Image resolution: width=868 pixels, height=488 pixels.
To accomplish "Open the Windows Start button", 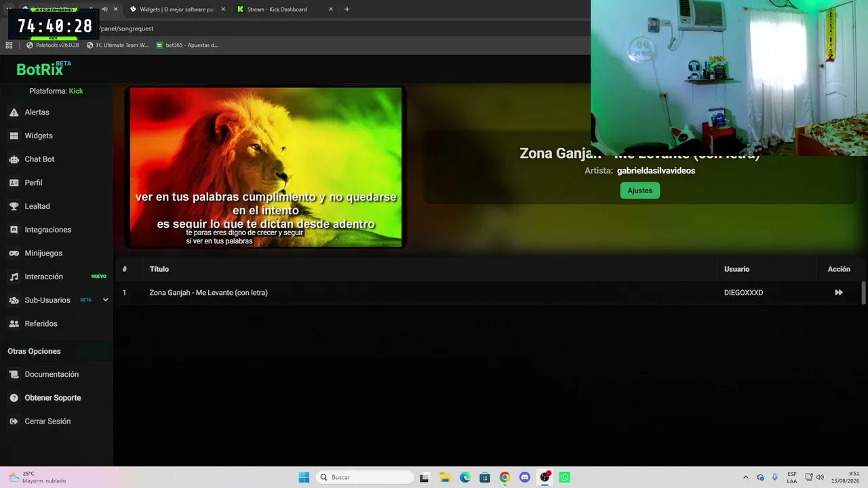I will [x=304, y=477].
